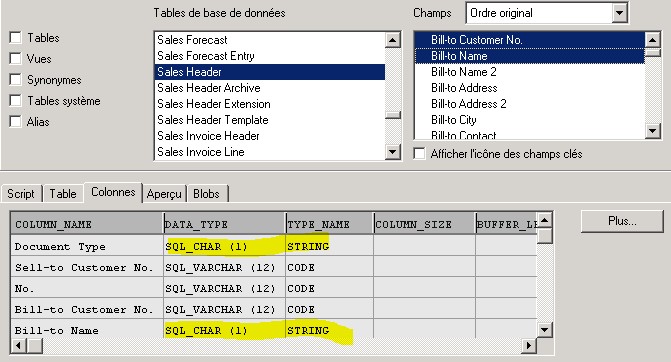Select the Bill-to Address field

530,88
